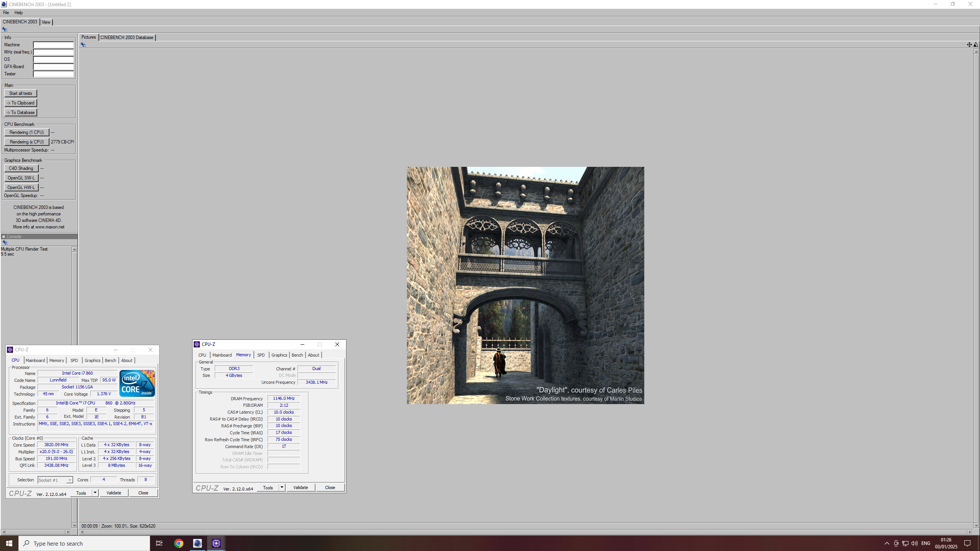The width and height of the screenshot is (980, 551).
Task: Click the move cross icon in Pictures panel
Action: point(969,45)
